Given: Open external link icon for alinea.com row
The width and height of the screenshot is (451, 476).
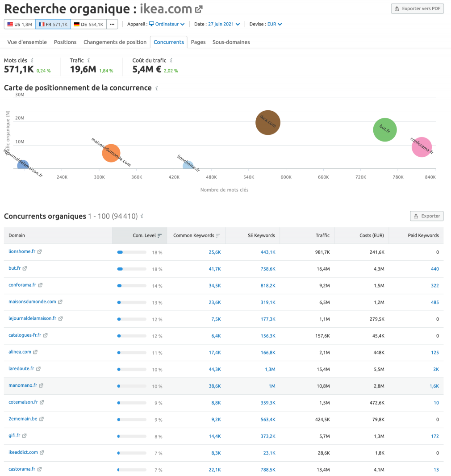Looking at the screenshot, I should point(35,352).
